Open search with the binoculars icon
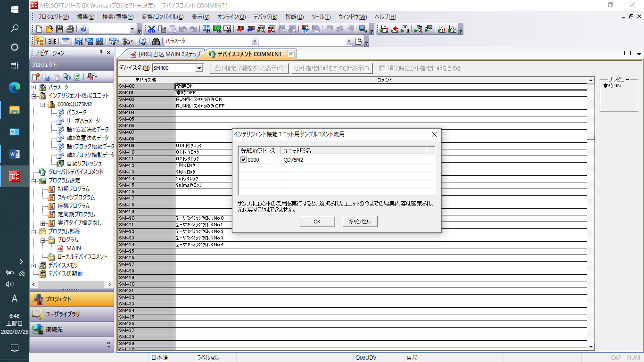Screen dimensions: 644x362 [156, 41]
